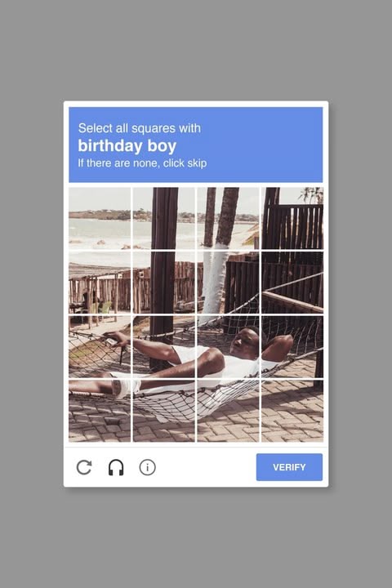The height and width of the screenshot is (588, 392).
Task: Select the tile with the white-painted palm trunk
Action: point(228,283)
